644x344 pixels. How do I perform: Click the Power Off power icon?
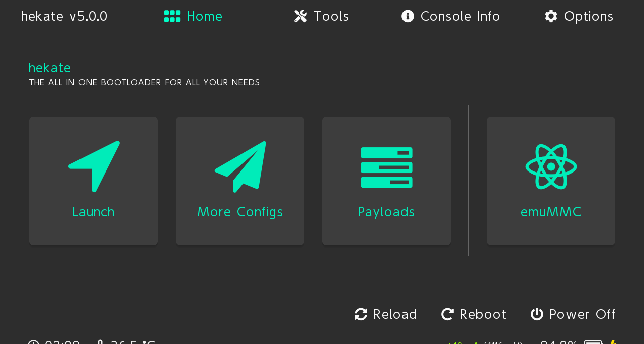click(x=537, y=314)
